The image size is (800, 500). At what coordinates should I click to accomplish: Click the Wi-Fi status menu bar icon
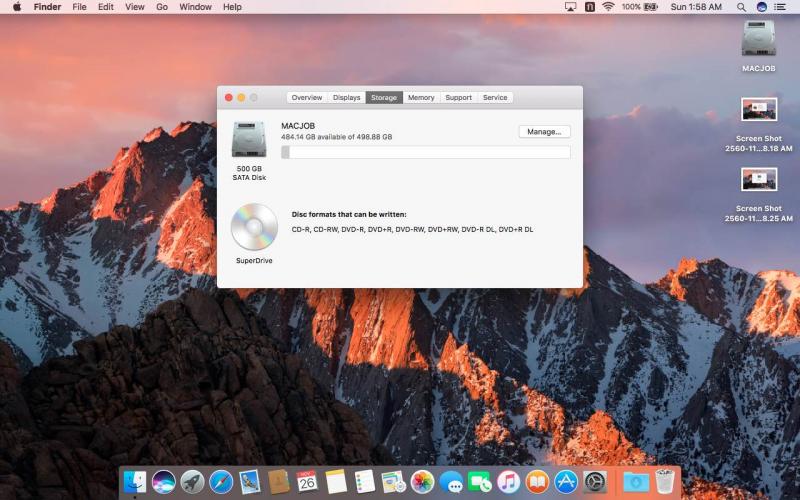point(608,7)
